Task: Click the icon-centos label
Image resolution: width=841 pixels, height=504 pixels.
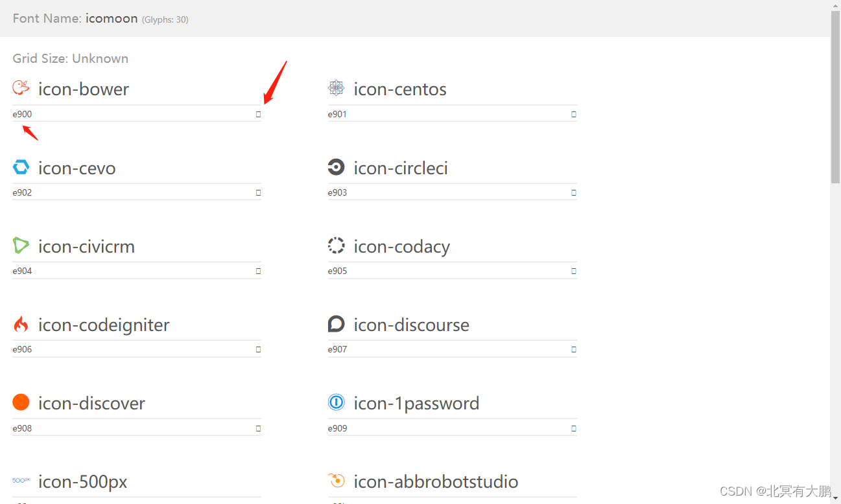Action: point(400,89)
